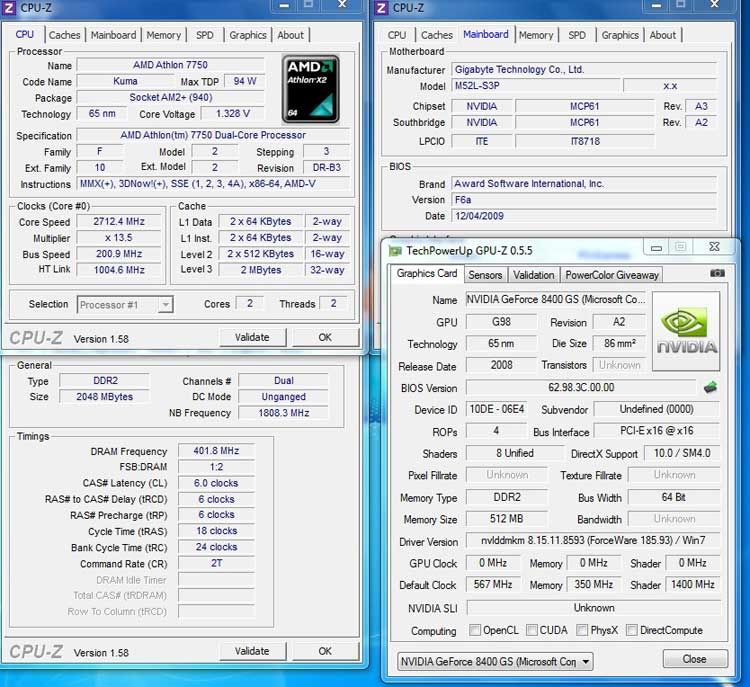
Task: Open About tab in left CPU-Z window
Action: pos(290,35)
